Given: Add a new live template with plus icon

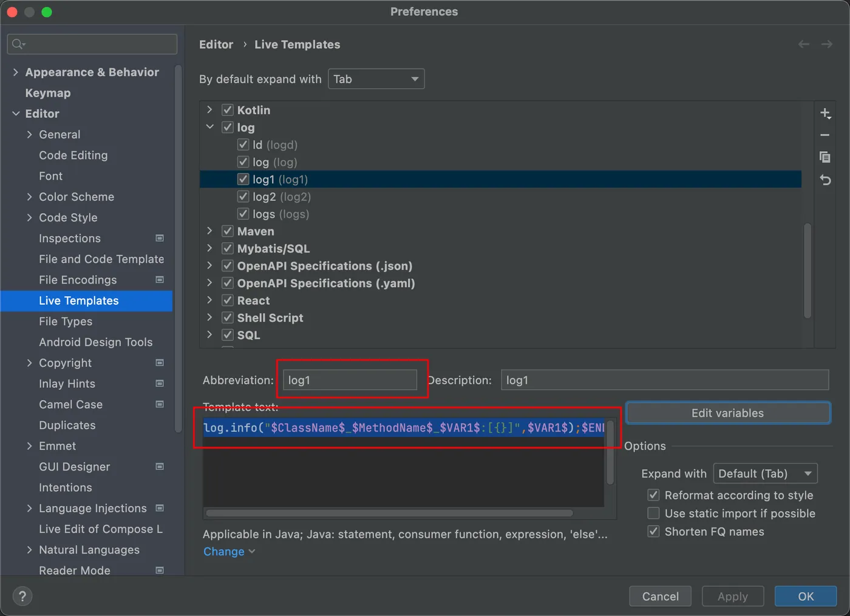Looking at the screenshot, I should pyautogui.click(x=825, y=113).
